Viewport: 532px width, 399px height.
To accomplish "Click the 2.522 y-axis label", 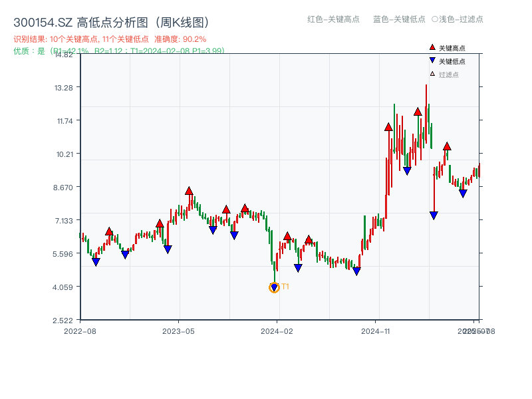I will [63, 321].
